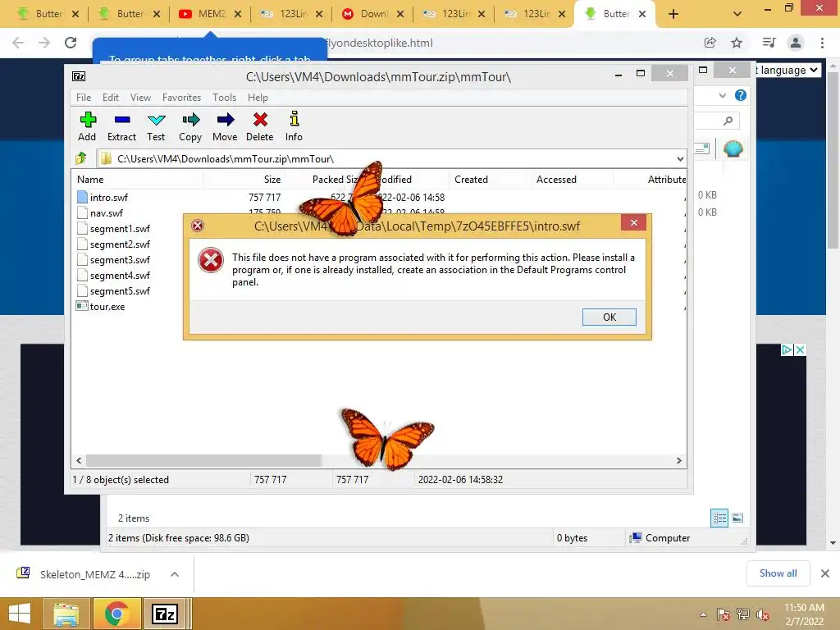Select the nav.swf file
The width and height of the screenshot is (840, 630).
point(107,213)
